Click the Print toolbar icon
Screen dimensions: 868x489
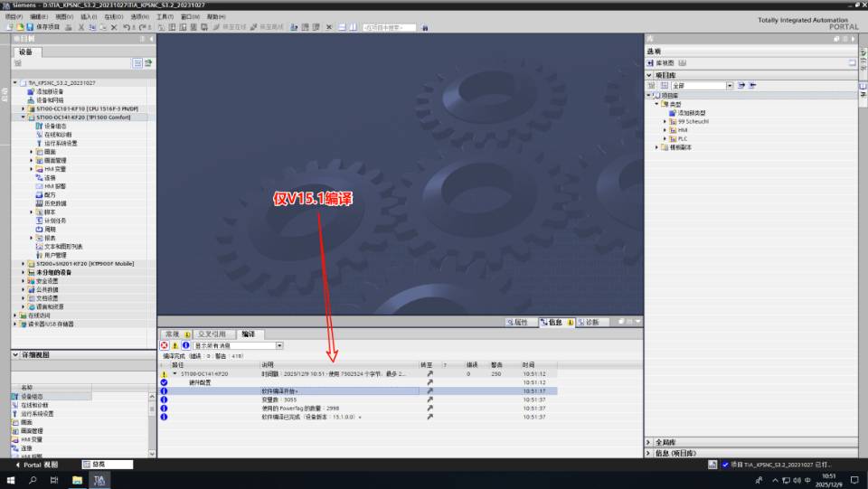tap(69, 27)
